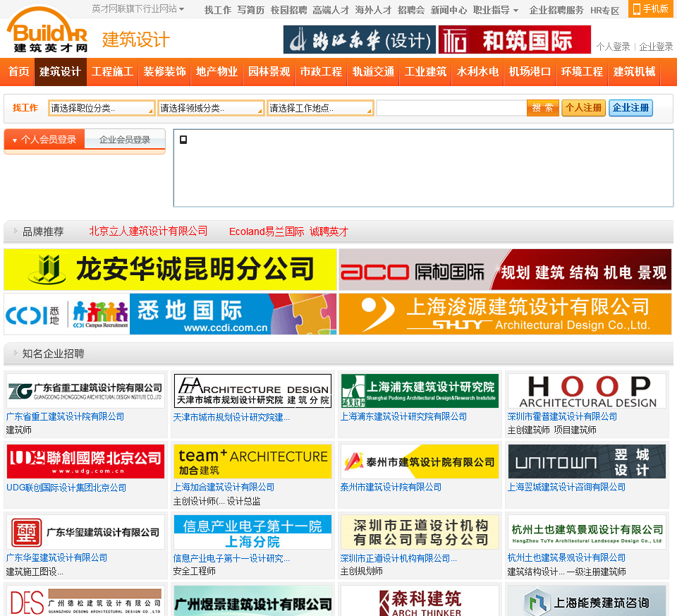
Task: Click the search keyword input field
Action: pos(451,108)
